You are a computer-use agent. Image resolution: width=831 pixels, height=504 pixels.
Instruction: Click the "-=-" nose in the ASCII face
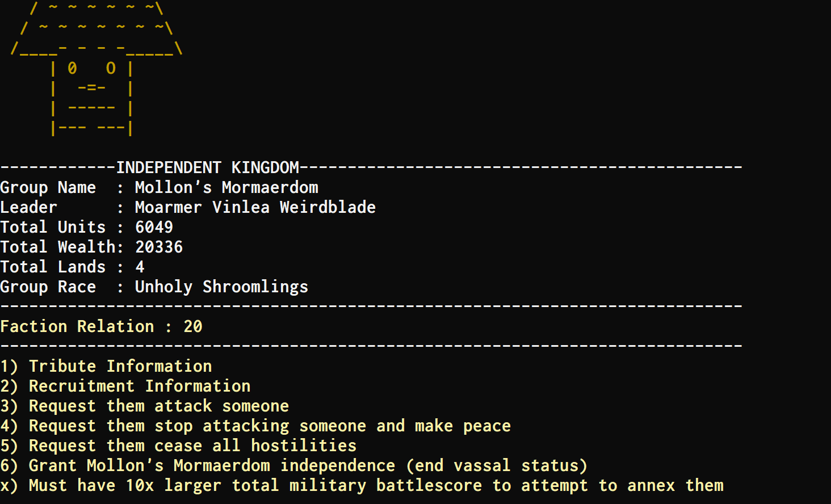91,88
